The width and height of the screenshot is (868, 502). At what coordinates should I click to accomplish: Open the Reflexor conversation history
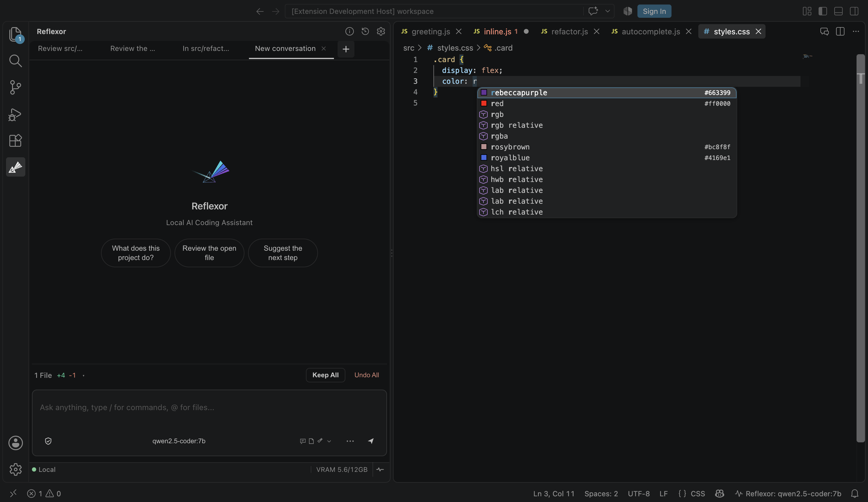tap(365, 31)
